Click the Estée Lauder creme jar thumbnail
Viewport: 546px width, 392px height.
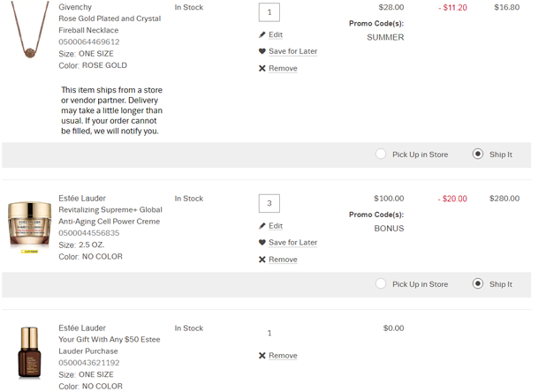[x=29, y=226]
